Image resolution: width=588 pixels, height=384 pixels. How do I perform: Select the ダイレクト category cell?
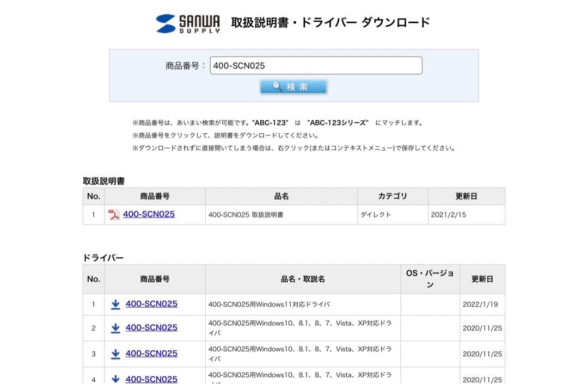pyautogui.click(x=376, y=214)
